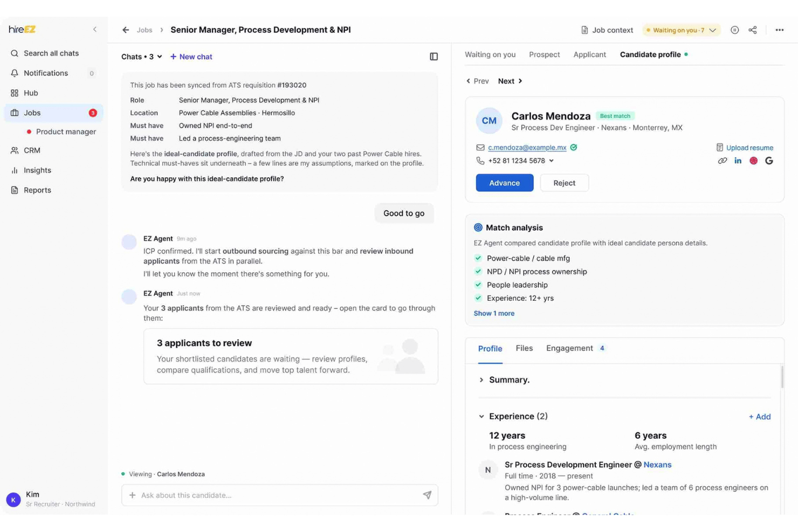Go back using the arrow beside Jobs
Image resolution: width=798 pixels, height=532 pixels.
(126, 30)
